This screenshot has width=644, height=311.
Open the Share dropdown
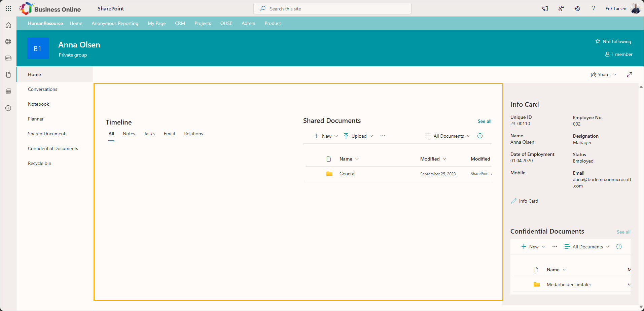point(604,75)
